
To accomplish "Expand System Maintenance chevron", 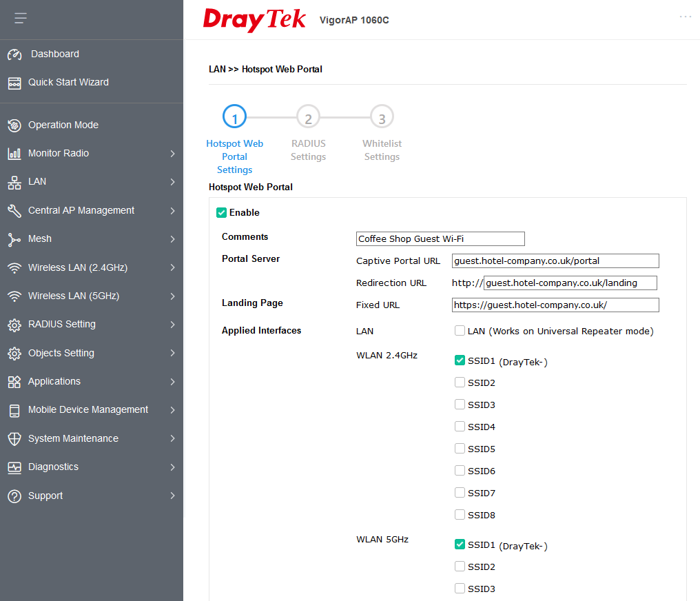I will point(172,438).
